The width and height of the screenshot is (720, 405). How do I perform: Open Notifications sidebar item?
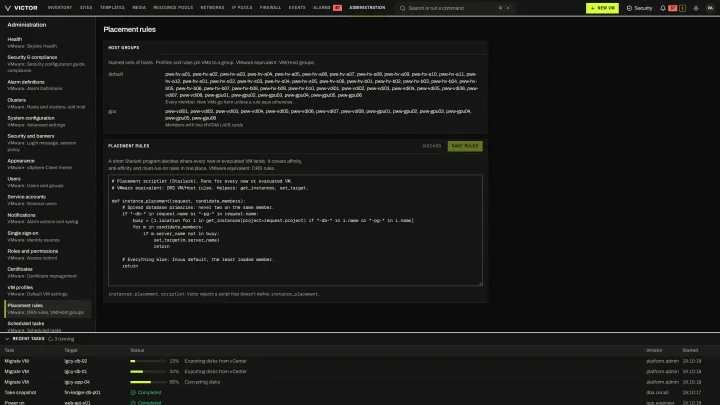[x=47, y=218]
